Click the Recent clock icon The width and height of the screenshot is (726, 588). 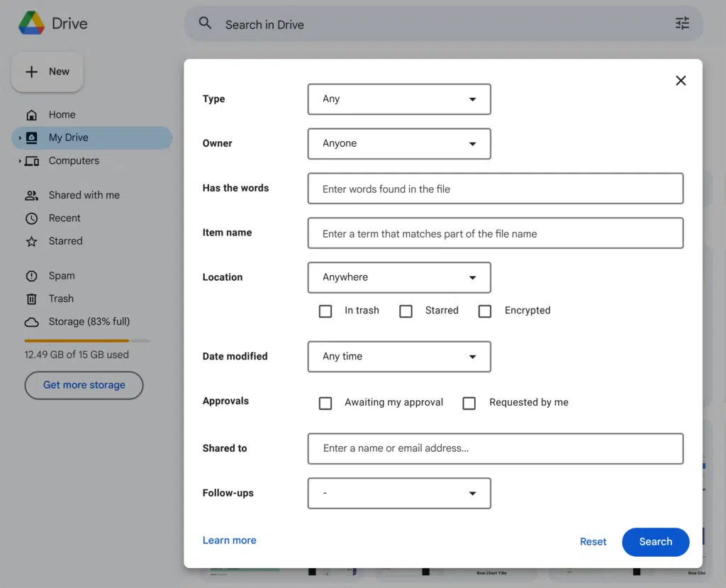pos(32,218)
